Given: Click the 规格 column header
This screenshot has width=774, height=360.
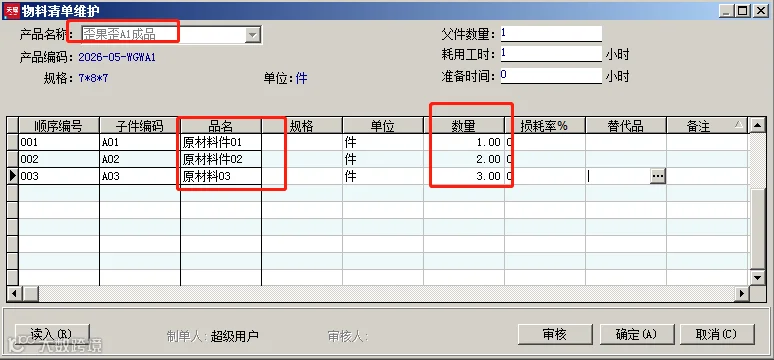Looking at the screenshot, I should [x=302, y=126].
